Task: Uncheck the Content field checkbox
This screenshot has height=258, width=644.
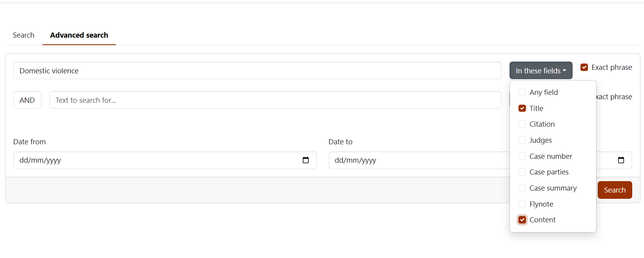Action: 522,220
